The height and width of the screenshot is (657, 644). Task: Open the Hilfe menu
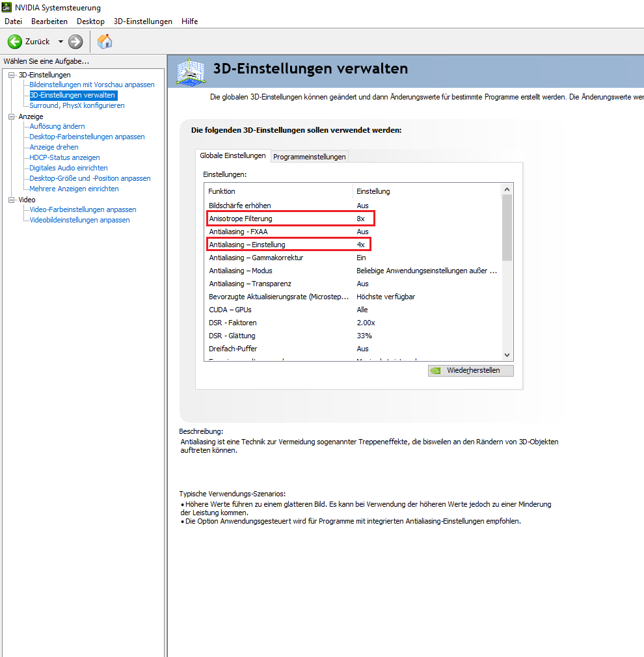pos(189,21)
